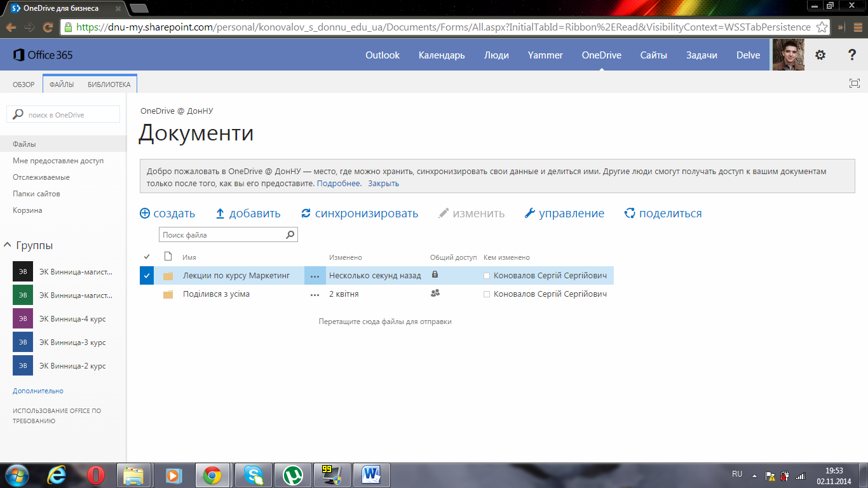The height and width of the screenshot is (488, 868).
Task: Reload the page in browser
Action: pos(47,27)
